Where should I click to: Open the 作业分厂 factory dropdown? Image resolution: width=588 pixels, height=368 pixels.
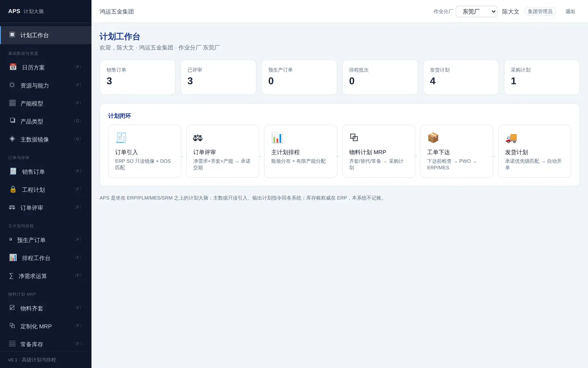[477, 11]
